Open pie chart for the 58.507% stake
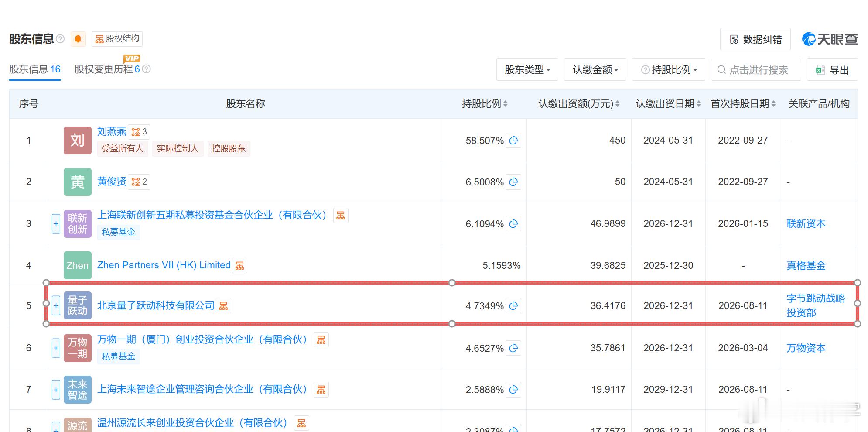This screenshot has width=868, height=432. [513, 141]
